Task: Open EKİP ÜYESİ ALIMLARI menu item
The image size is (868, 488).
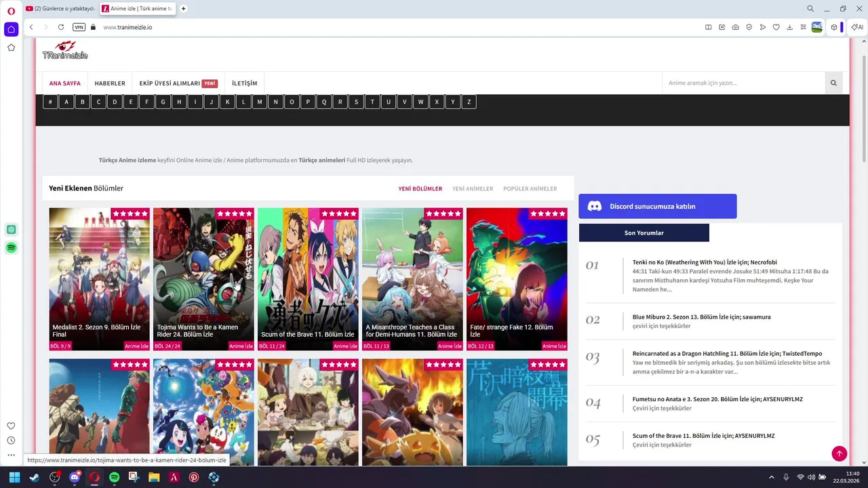Action: coord(178,83)
